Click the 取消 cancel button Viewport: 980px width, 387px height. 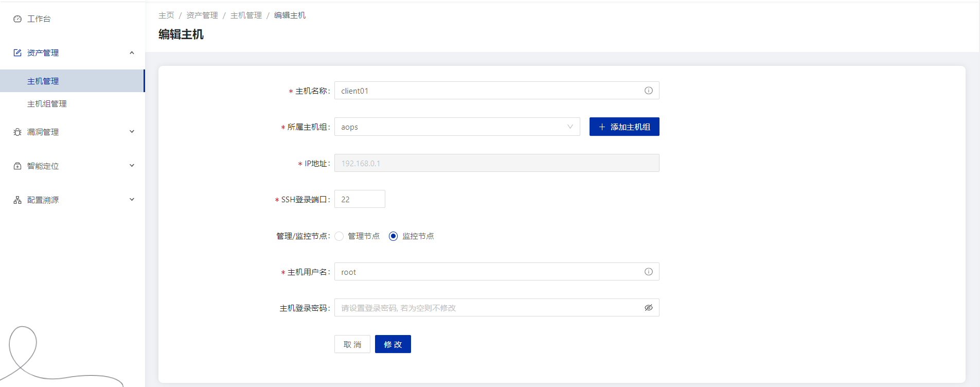point(352,344)
